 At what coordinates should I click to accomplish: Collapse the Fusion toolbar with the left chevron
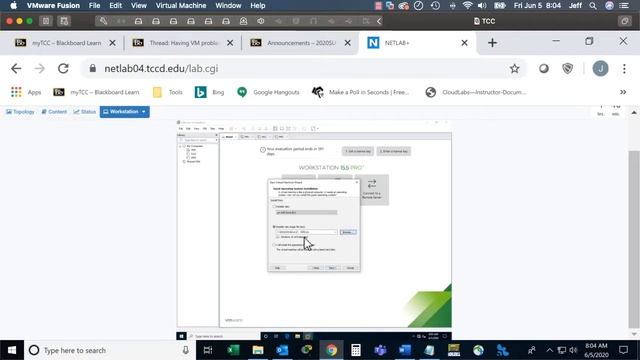tap(379, 21)
